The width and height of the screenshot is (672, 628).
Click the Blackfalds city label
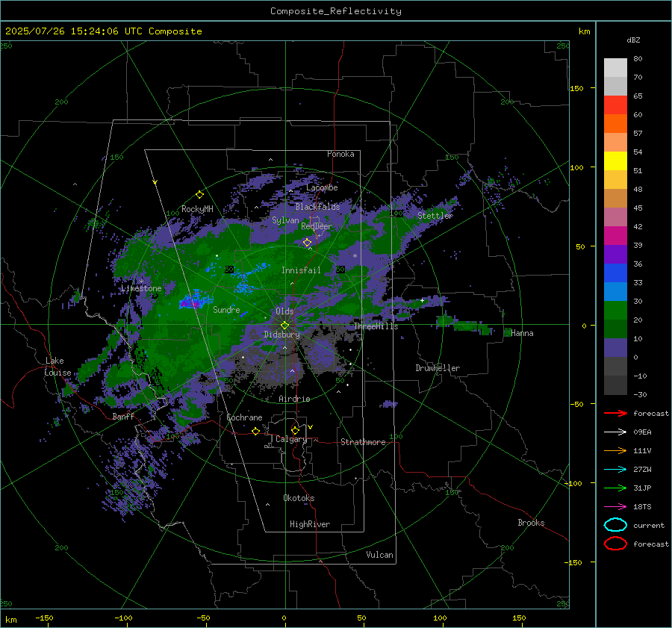tap(317, 207)
